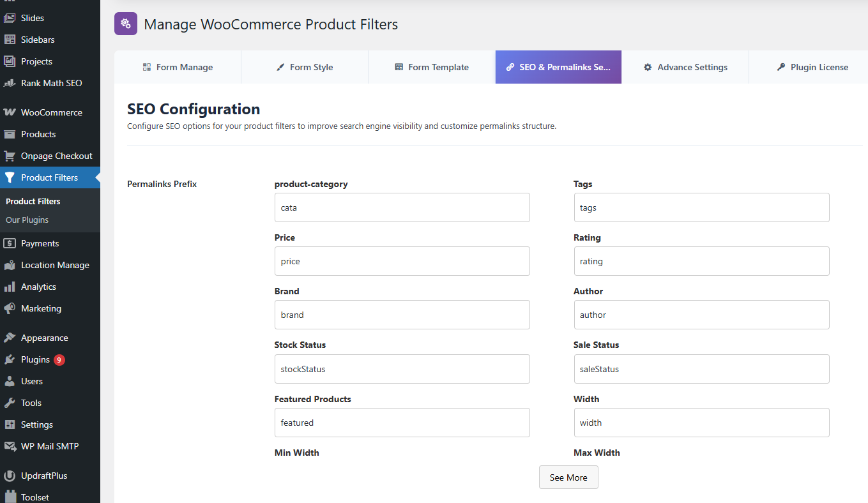Viewport: 868px width, 503px height.
Task: Click the Marketing megaphone icon
Action: [10, 308]
